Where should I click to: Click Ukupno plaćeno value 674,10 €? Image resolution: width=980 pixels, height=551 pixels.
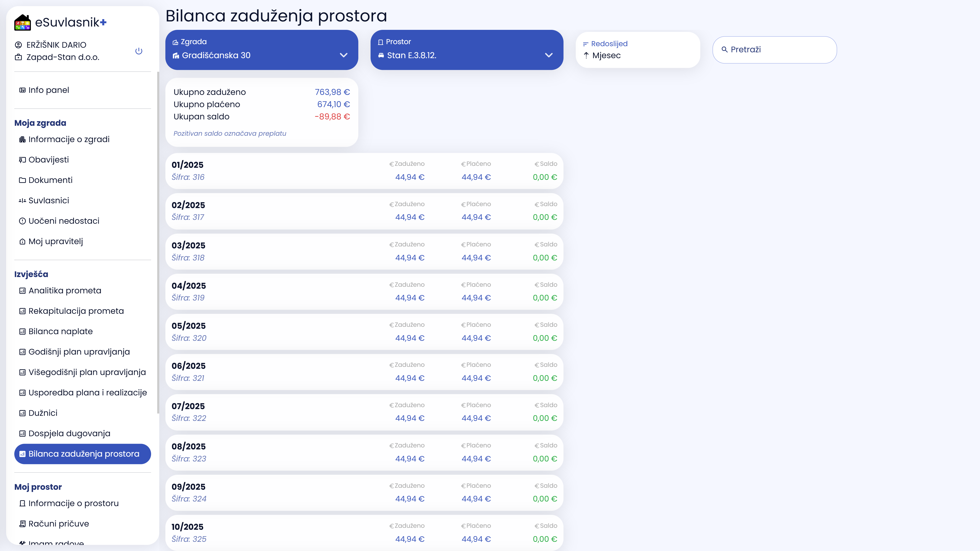[x=333, y=104]
